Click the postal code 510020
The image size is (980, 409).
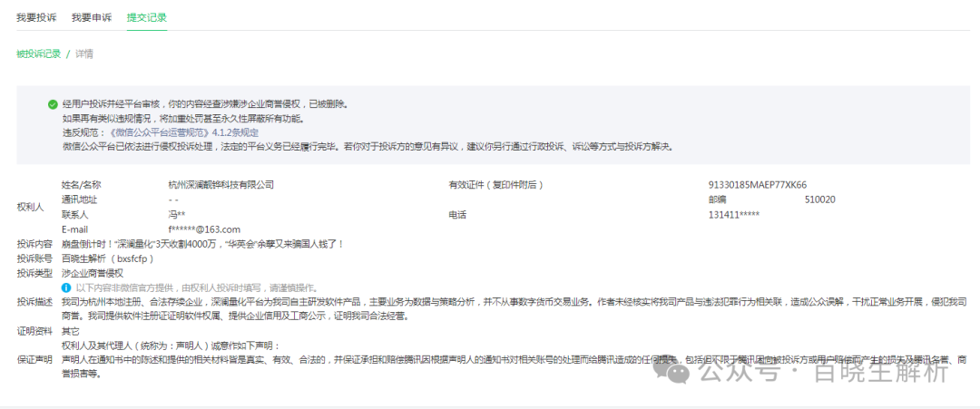click(820, 200)
